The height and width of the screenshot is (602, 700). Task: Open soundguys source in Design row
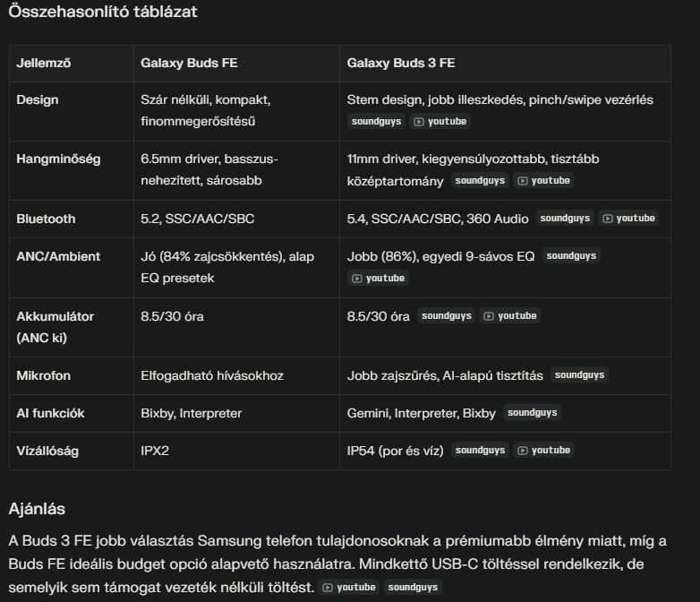pyautogui.click(x=376, y=121)
